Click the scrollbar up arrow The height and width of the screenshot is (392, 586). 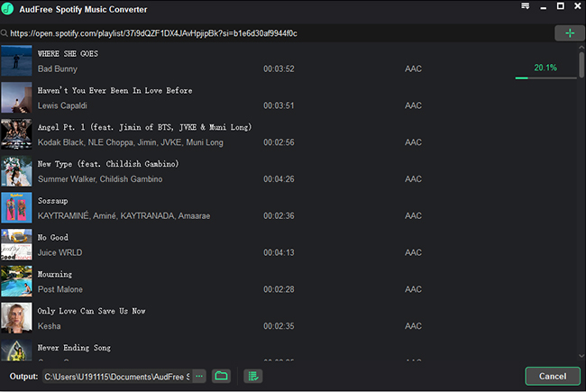coord(581,48)
